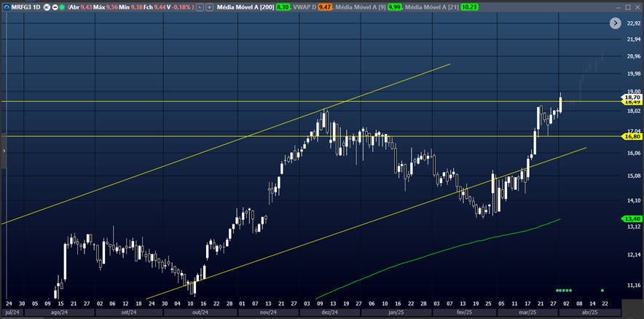Click the 18,70 current price label
This screenshot has height=319, width=644.
coord(631,96)
